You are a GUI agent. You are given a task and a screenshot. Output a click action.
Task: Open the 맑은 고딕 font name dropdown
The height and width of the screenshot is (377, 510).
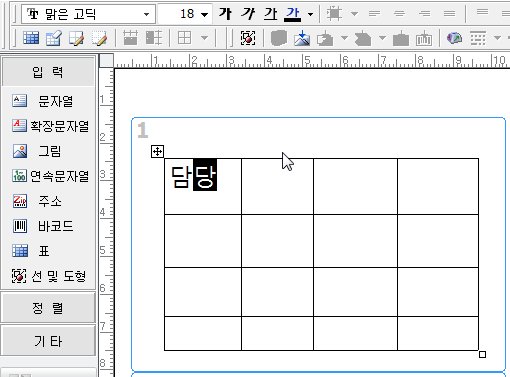146,14
